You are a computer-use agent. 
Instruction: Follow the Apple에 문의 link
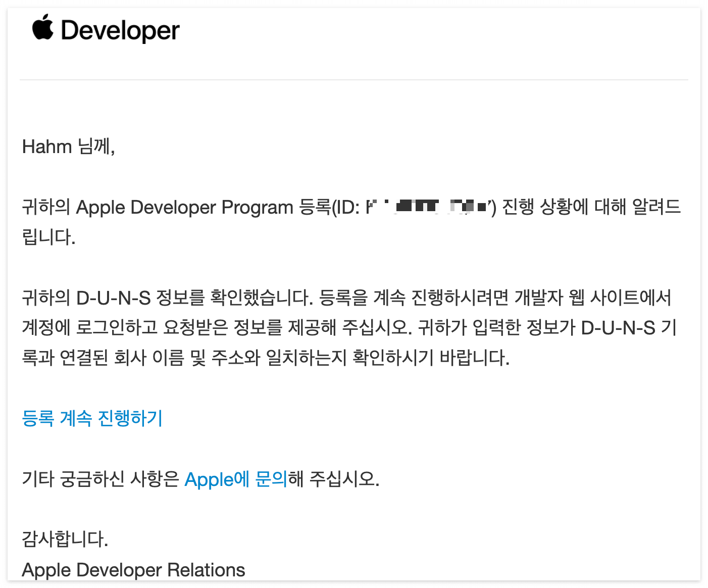(236, 479)
